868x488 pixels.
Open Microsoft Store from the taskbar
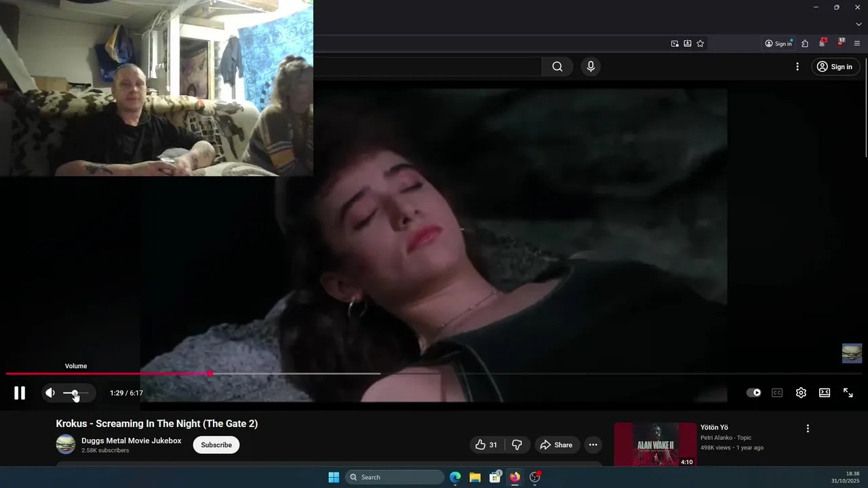click(495, 477)
